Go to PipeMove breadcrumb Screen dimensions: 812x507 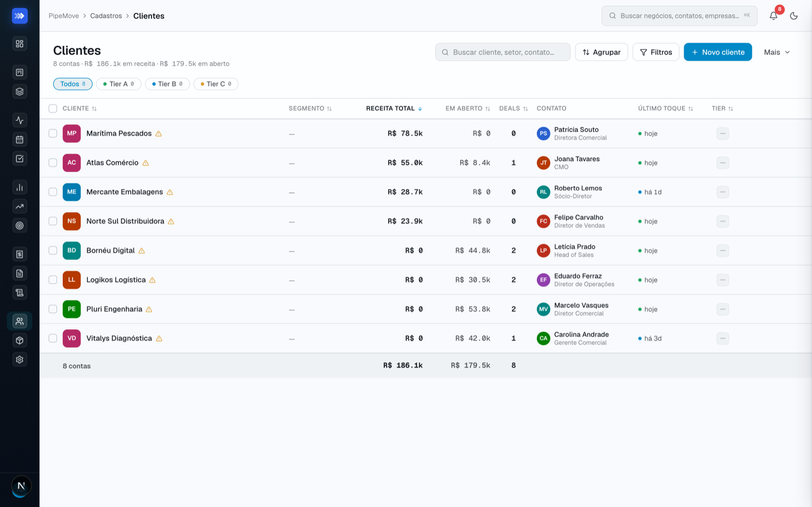pos(64,16)
